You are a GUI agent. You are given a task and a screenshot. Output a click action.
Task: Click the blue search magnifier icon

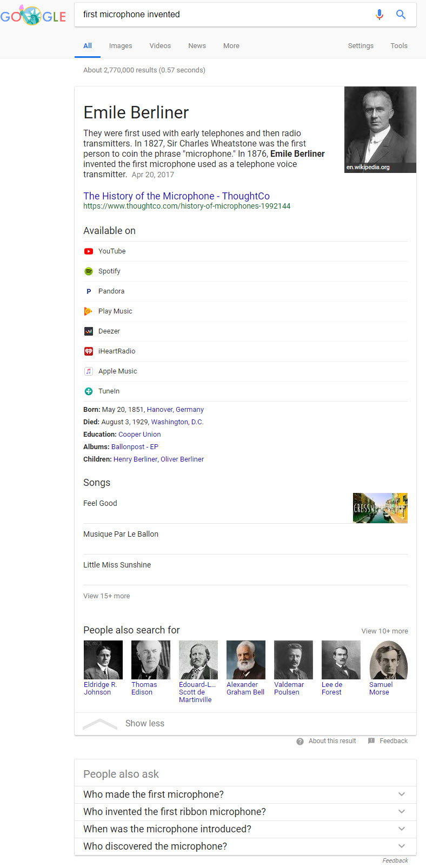(x=401, y=15)
